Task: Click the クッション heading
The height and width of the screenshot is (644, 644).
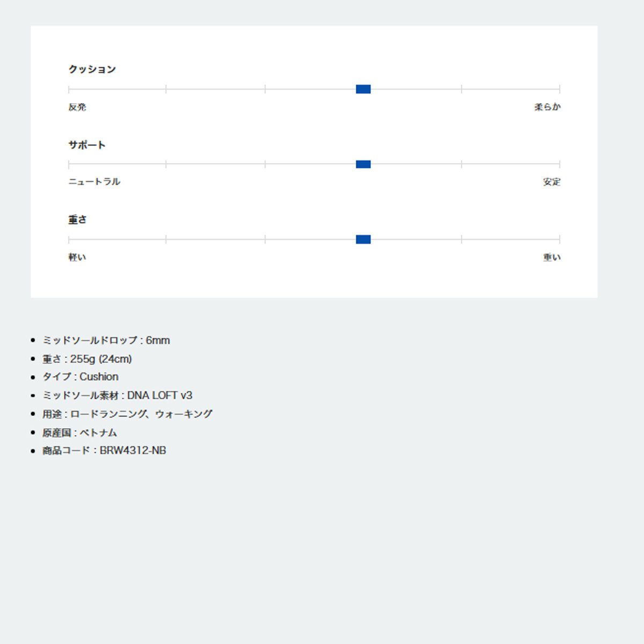Action: 92,69
